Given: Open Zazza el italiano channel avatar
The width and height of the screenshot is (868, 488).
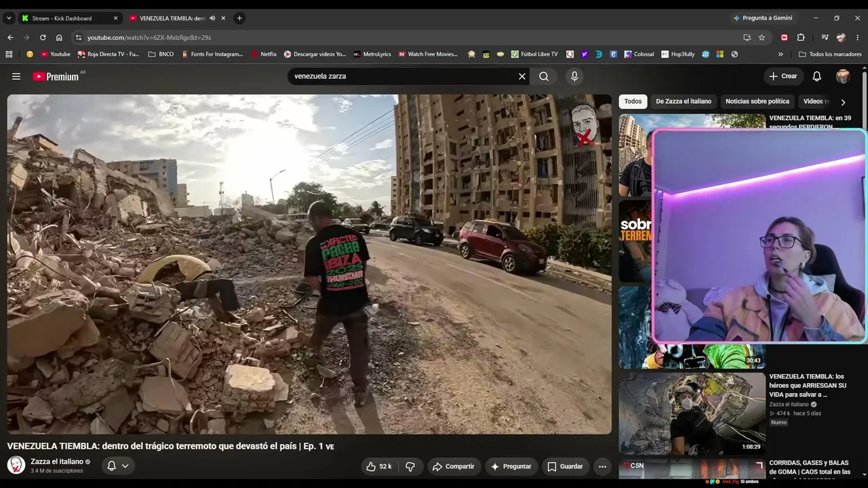Looking at the screenshot, I should (16, 465).
